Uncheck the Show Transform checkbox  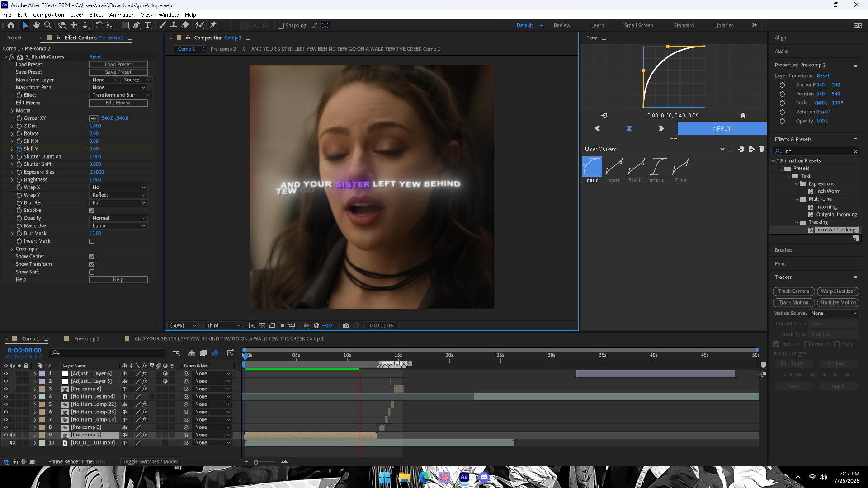pos(92,264)
